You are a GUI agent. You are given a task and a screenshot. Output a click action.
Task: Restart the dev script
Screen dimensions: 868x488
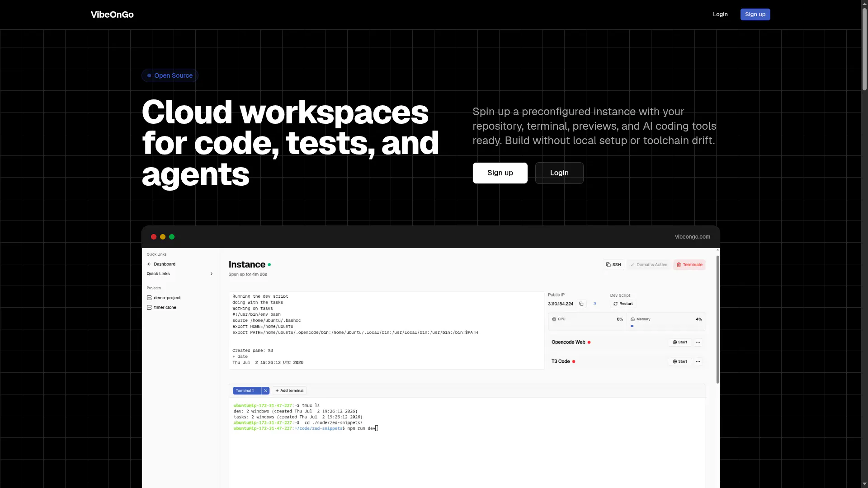(x=623, y=304)
